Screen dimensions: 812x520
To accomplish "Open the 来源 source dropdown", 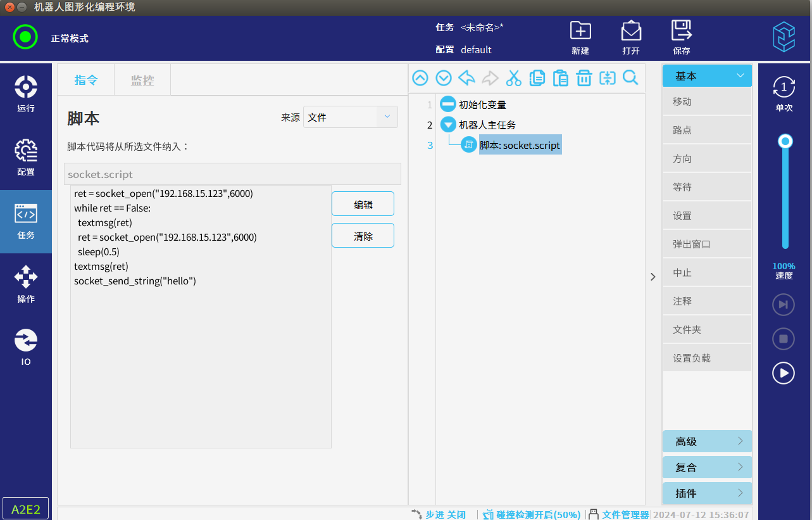I will click(x=351, y=117).
